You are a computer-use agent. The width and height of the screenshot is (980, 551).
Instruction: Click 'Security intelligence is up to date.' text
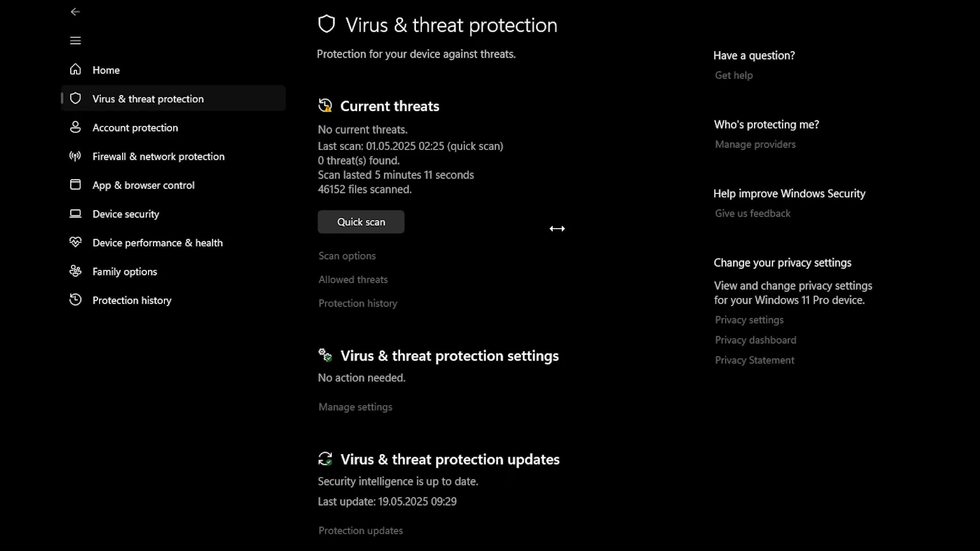(x=398, y=482)
